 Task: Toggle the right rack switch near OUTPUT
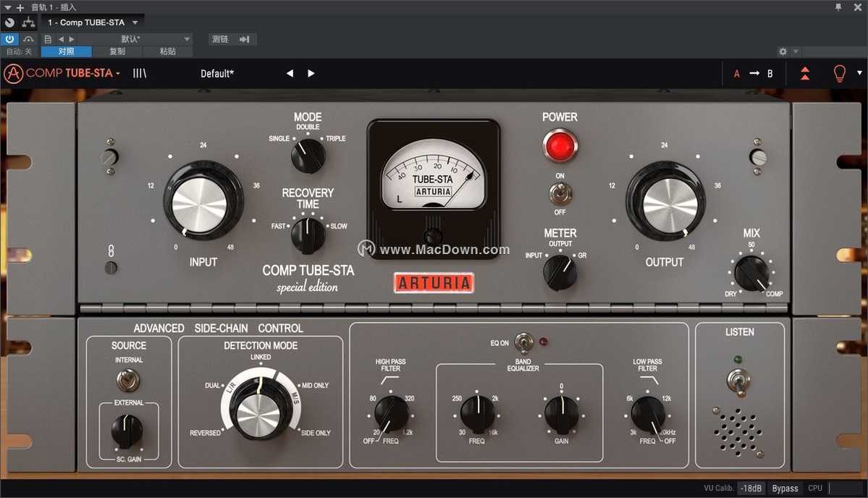758,157
